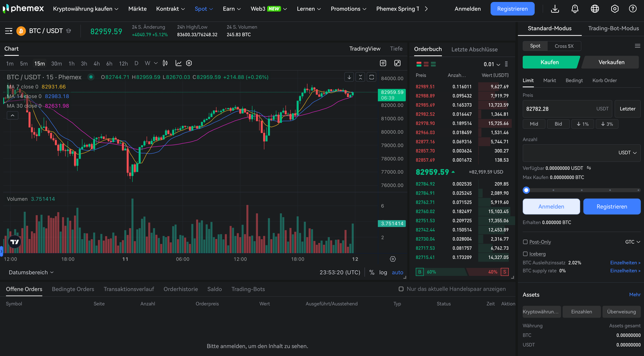Enable the Post-Only checkbox
The height and width of the screenshot is (356, 644).
[x=525, y=242]
